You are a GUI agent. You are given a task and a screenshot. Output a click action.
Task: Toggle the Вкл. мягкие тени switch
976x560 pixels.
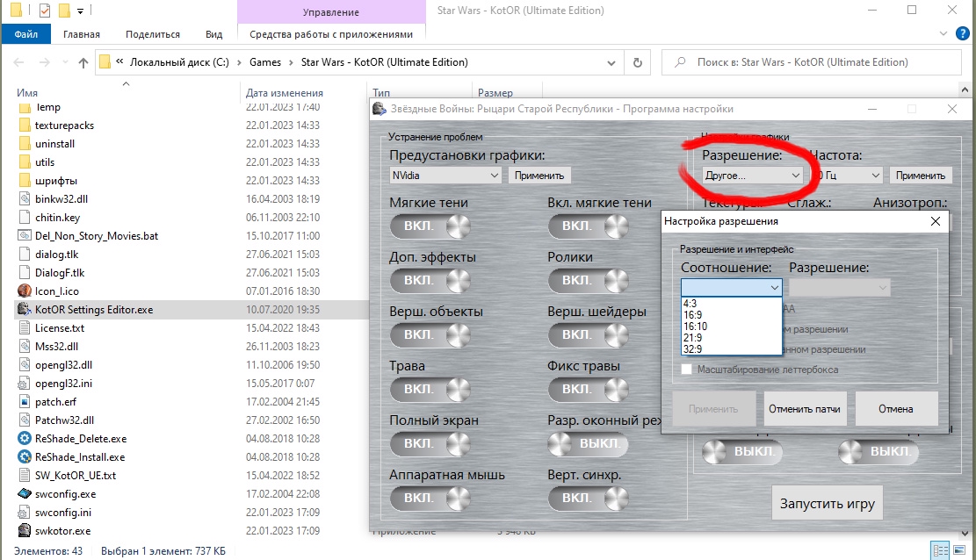click(x=589, y=226)
